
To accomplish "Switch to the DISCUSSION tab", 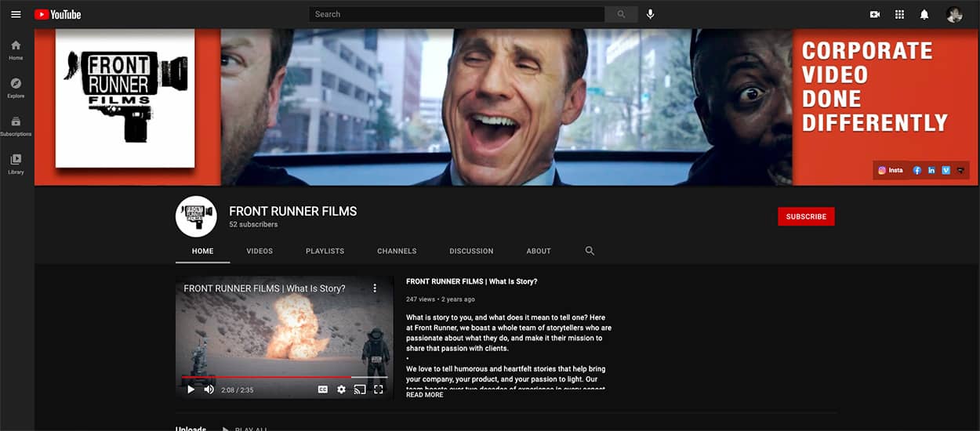I will click(471, 251).
